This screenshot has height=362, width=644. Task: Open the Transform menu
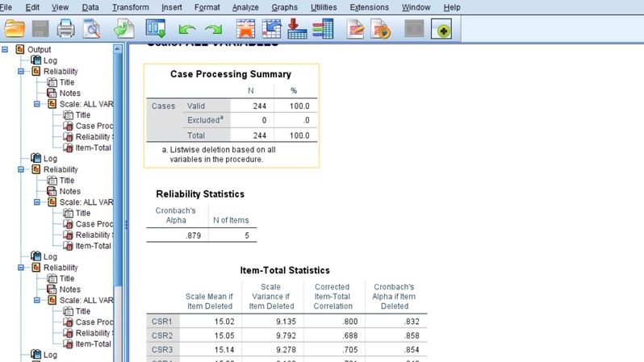[131, 7]
